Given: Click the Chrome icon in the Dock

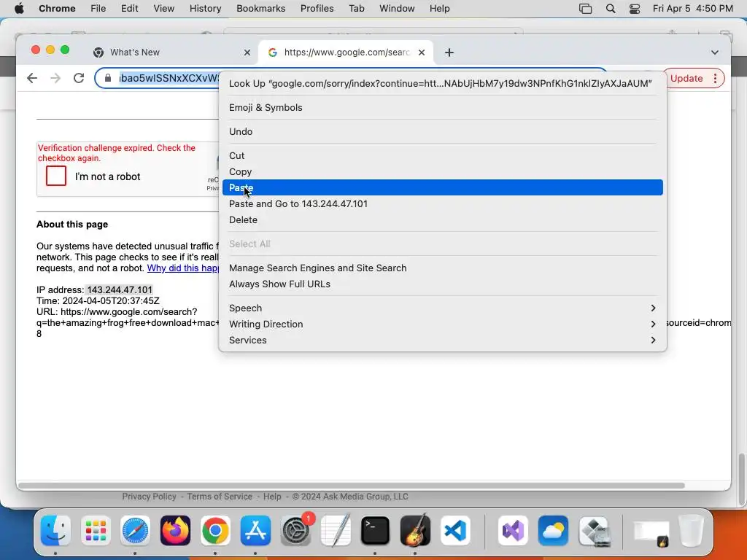Looking at the screenshot, I should [215, 531].
